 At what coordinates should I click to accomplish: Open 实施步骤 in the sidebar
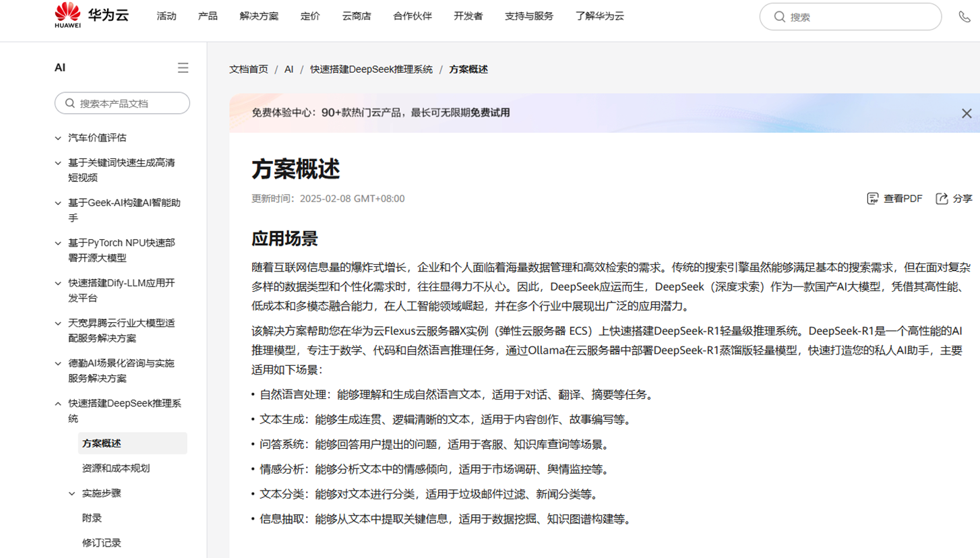102,493
